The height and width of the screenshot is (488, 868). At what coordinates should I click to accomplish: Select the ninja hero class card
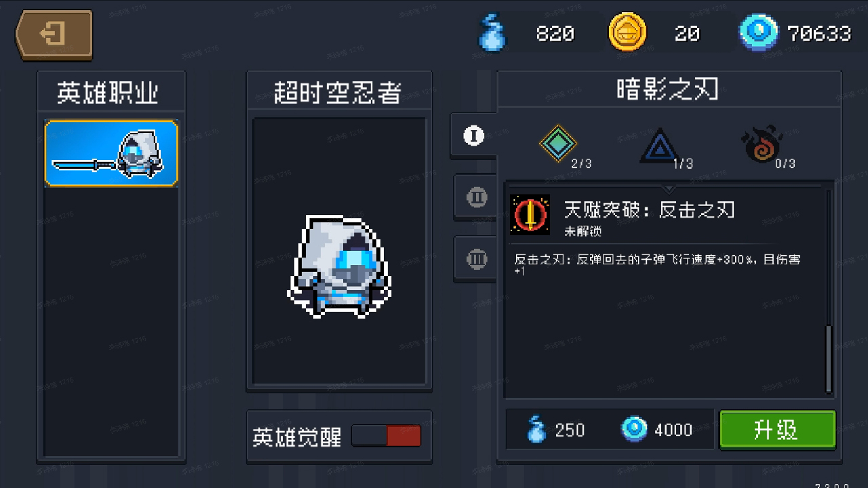click(x=111, y=153)
